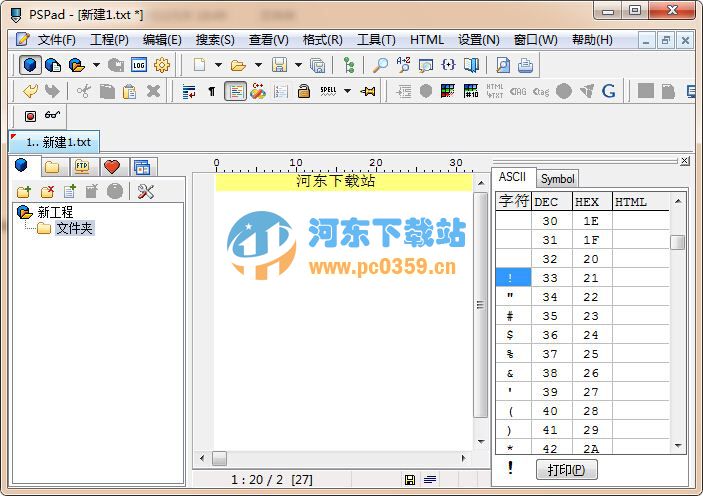Image resolution: width=703 pixels, height=496 pixels.
Task: Click the pushpin stay-on-top icon
Action: click(x=368, y=91)
